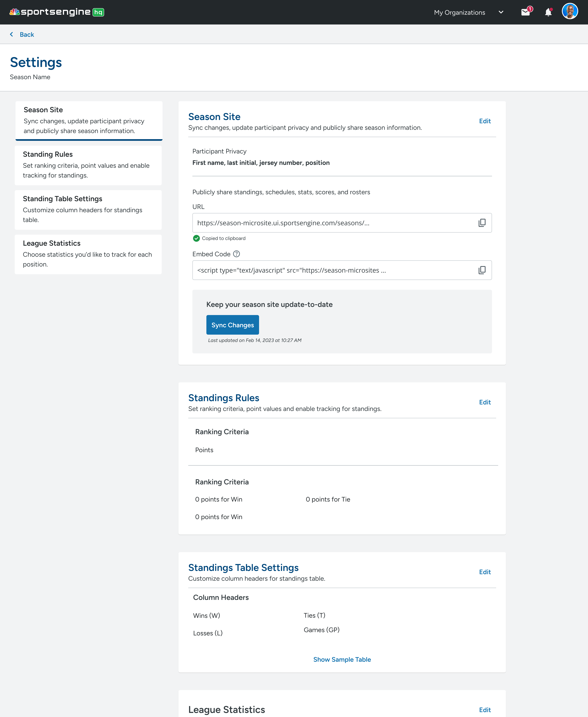Click the SportsEngine HQ logo
The height and width of the screenshot is (717, 588).
[57, 12]
